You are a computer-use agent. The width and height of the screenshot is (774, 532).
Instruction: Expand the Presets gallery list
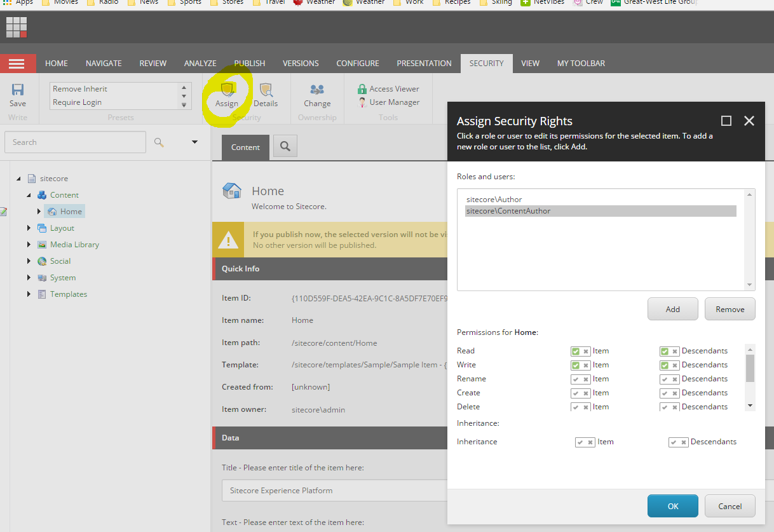(184, 106)
